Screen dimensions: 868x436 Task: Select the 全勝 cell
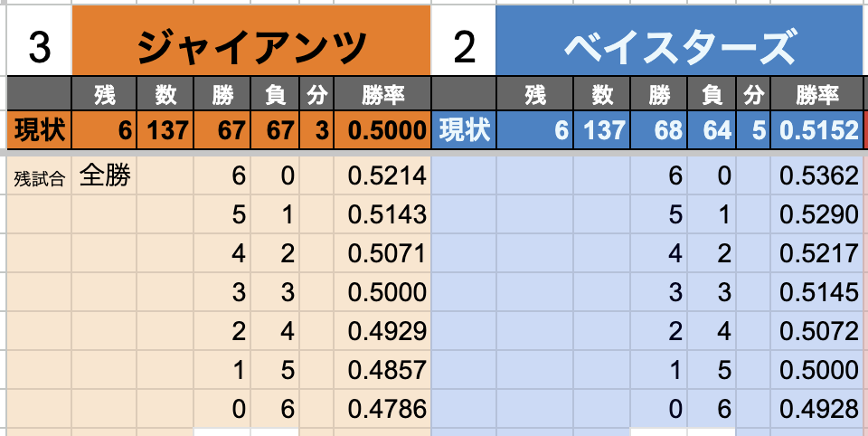click(x=105, y=175)
